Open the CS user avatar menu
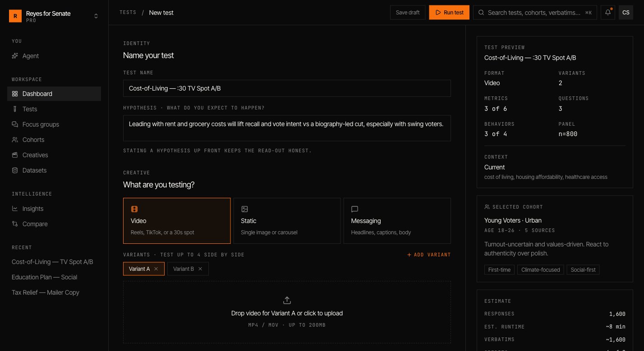 pyautogui.click(x=626, y=13)
